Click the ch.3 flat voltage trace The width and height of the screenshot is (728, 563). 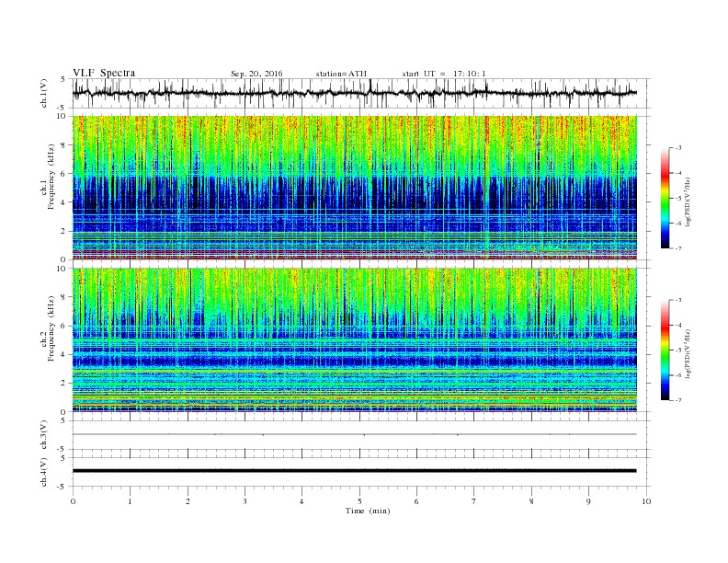(x=355, y=434)
